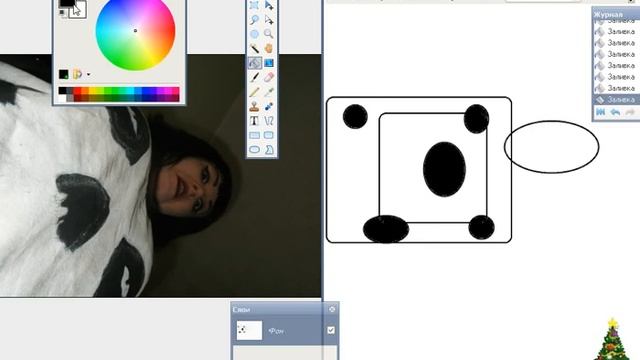Viewport: 640px width, 360px height.
Task: Select the Paintbrush tool
Action: pos(254,77)
